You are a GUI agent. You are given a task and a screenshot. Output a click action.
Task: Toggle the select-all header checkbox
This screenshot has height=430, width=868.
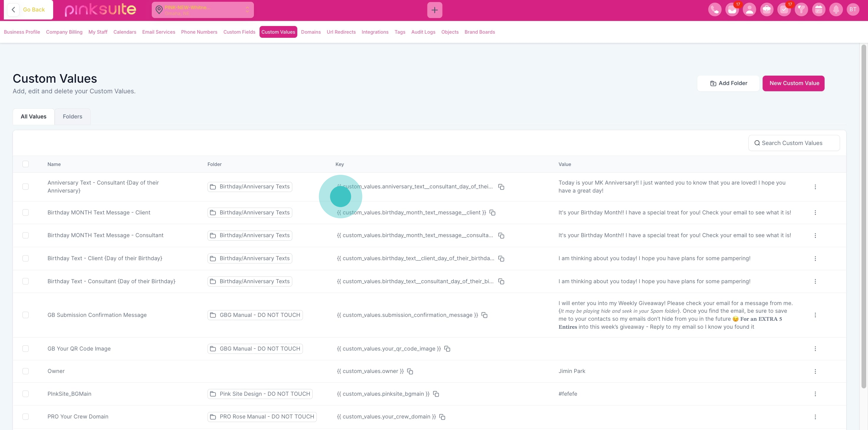point(26,164)
